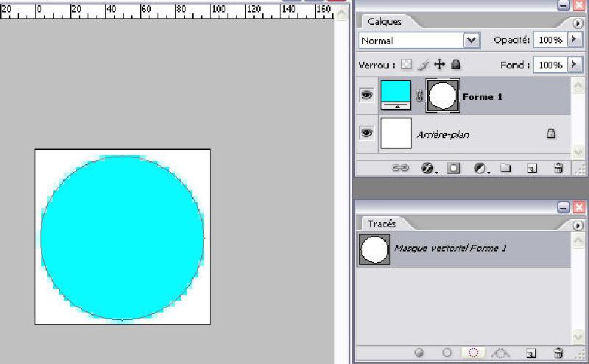Click the cyan circle on the canvas
The height and width of the screenshot is (364, 589).
122,238
